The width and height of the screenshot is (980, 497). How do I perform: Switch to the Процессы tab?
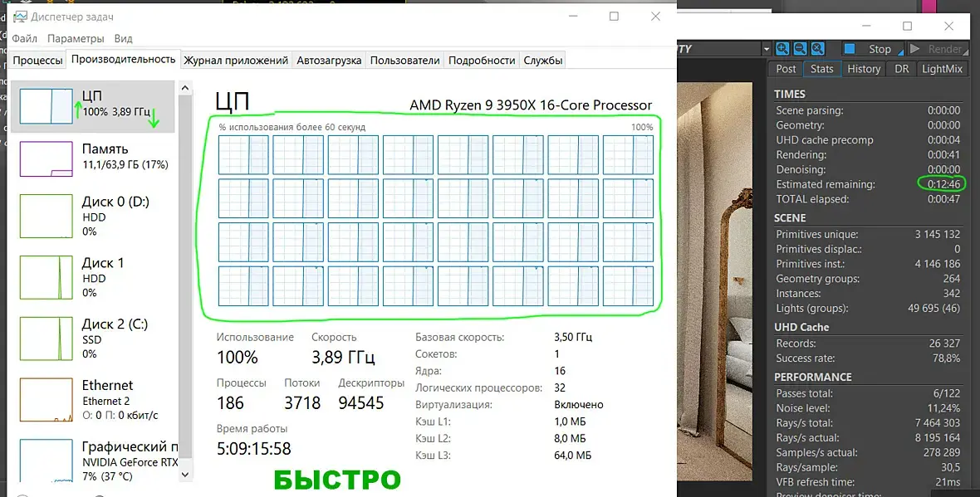37,61
